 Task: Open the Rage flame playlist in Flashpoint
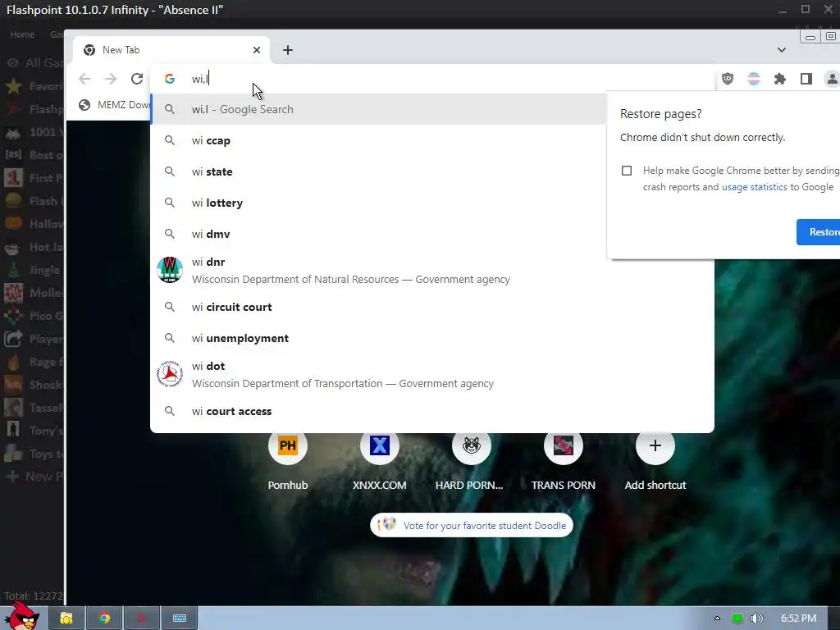(33, 362)
